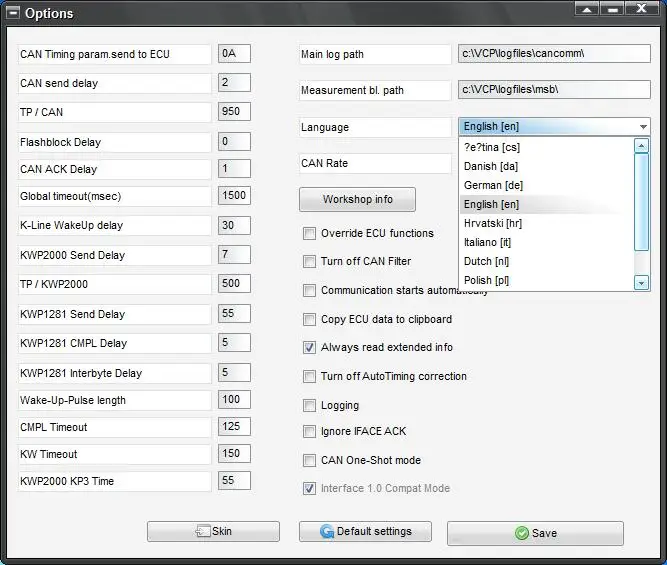Select German [de] language

point(546,185)
